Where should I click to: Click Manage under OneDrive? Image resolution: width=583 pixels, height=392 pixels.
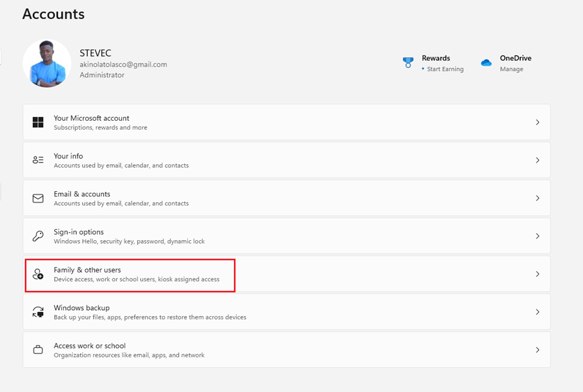tap(511, 69)
